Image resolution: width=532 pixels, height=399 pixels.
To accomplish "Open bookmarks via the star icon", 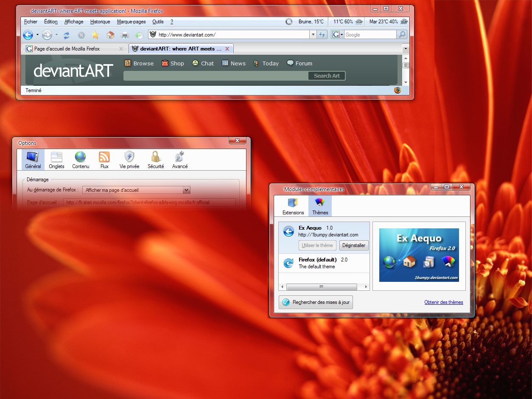I will click(95, 35).
